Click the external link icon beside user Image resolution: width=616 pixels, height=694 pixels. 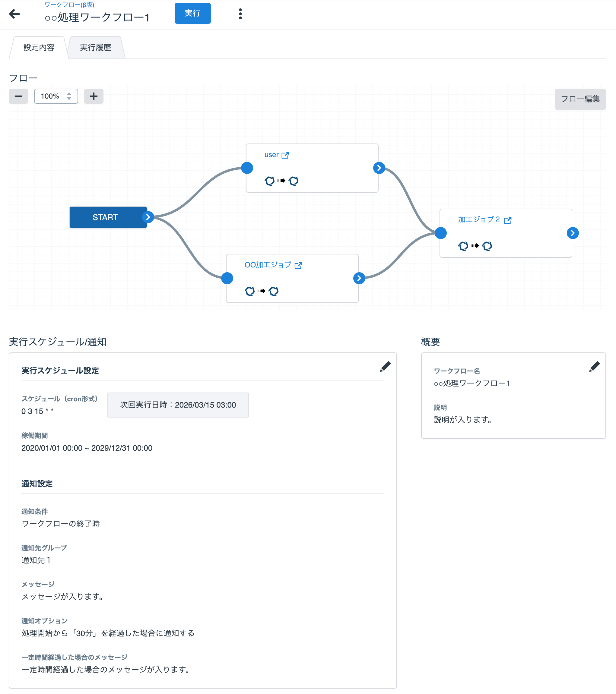[x=285, y=155]
